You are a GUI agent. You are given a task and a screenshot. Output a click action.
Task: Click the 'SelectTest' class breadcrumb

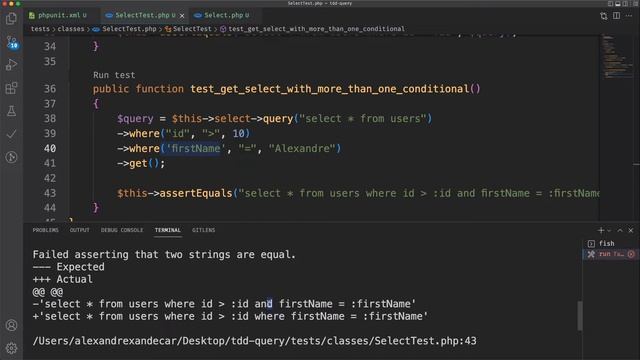(x=192, y=29)
